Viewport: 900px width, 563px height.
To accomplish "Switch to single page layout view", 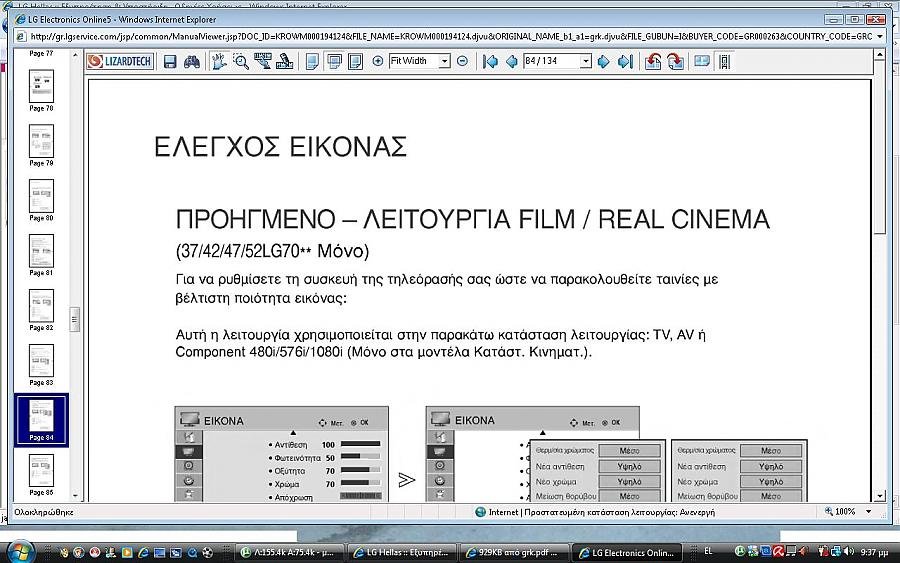I will [x=312, y=61].
